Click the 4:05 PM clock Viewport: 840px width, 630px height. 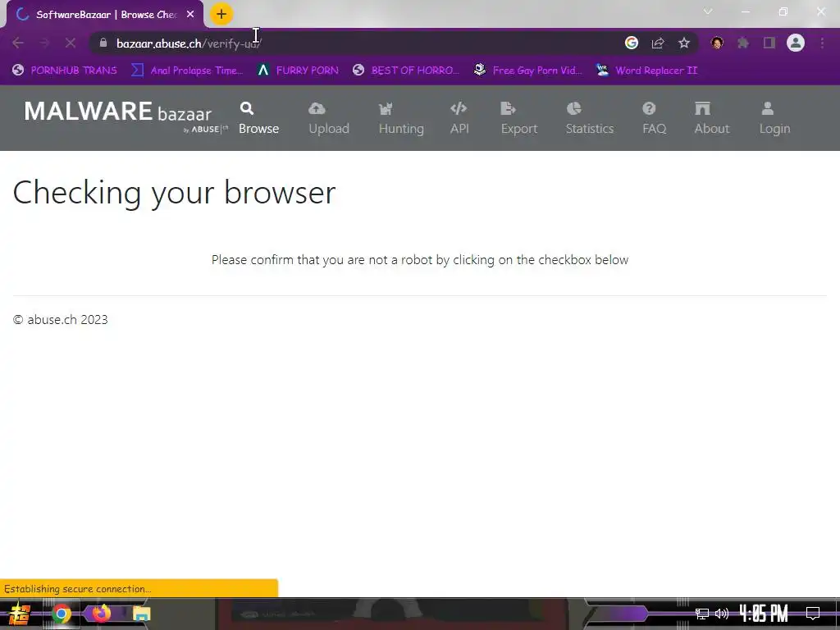(x=764, y=614)
